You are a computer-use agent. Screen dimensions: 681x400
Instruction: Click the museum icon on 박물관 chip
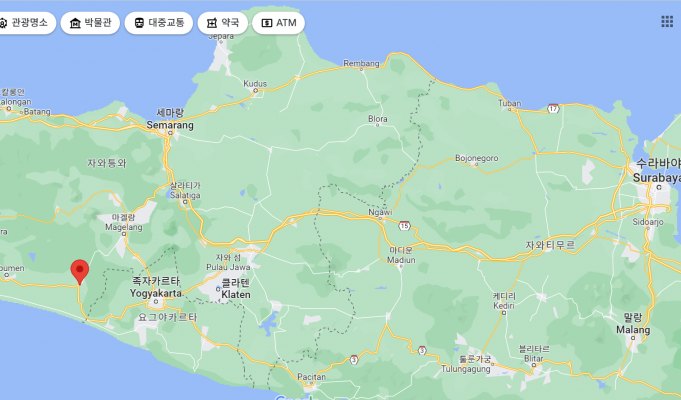coord(76,22)
